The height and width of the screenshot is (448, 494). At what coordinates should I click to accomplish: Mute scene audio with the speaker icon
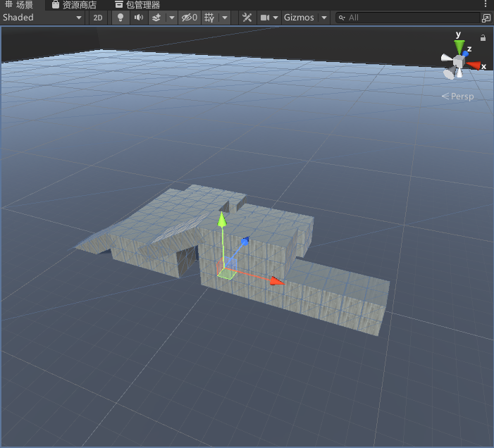point(138,18)
